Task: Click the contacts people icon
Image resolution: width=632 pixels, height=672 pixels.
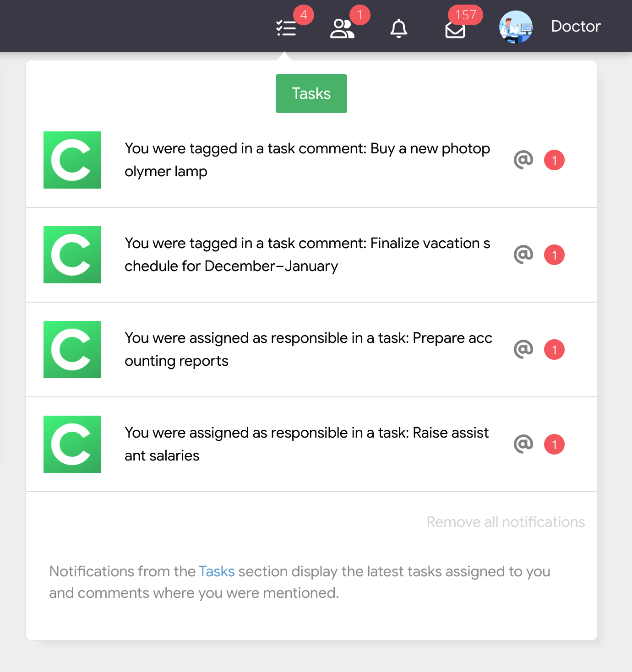Action: (x=342, y=28)
